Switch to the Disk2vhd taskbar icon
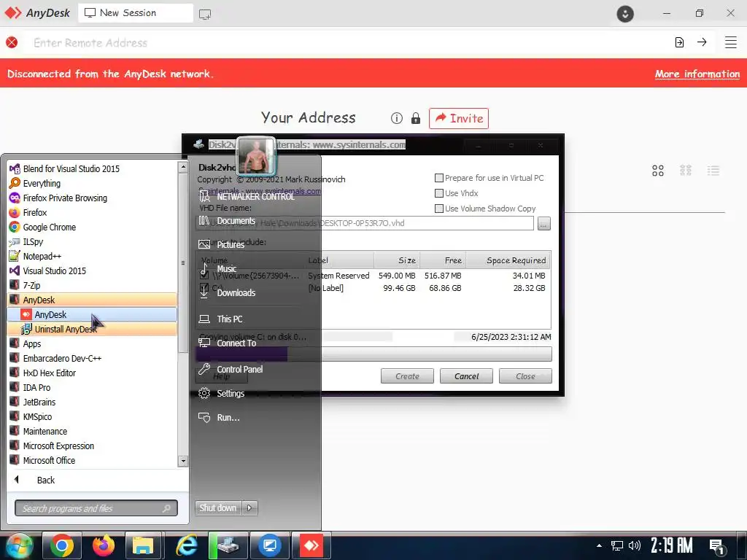Image resolution: width=747 pixels, height=560 pixels. click(228, 545)
